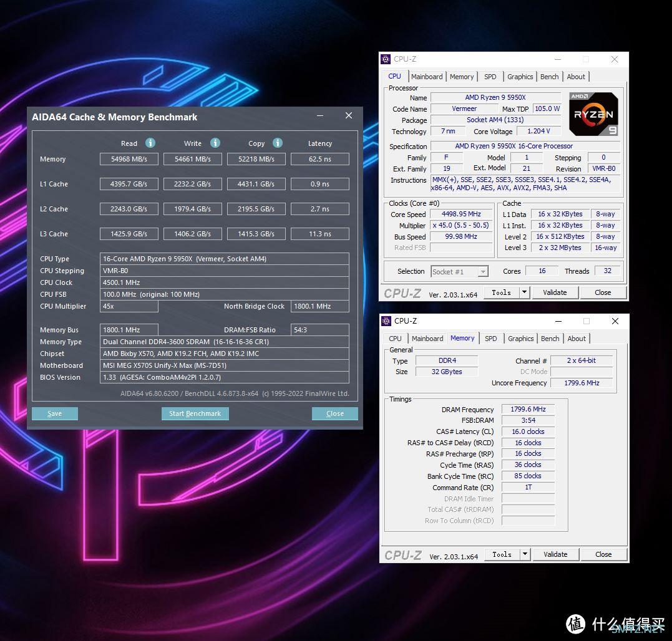672x641 pixels.
Task: Open SPD tab in upper CPU-Z window
Action: (490, 77)
